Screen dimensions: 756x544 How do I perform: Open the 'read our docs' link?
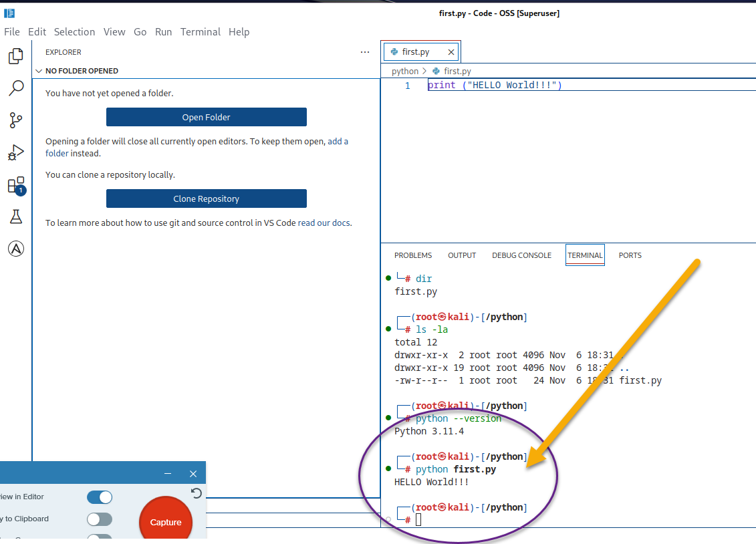[324, 223]
